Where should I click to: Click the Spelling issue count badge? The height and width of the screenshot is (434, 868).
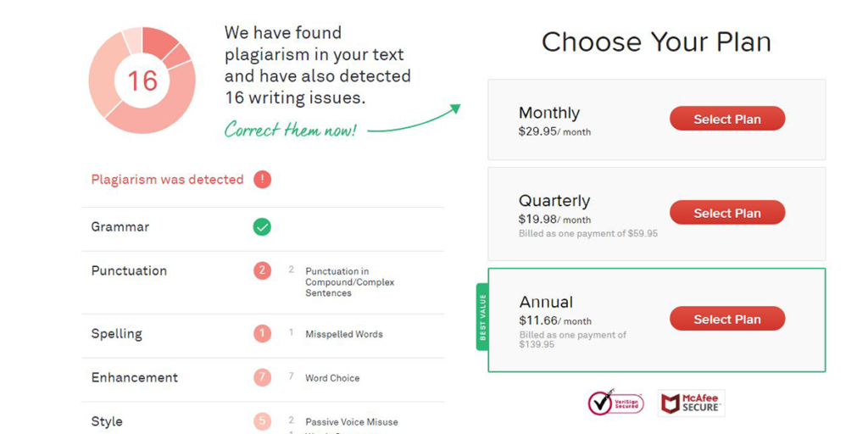click(x=263, y=334)
